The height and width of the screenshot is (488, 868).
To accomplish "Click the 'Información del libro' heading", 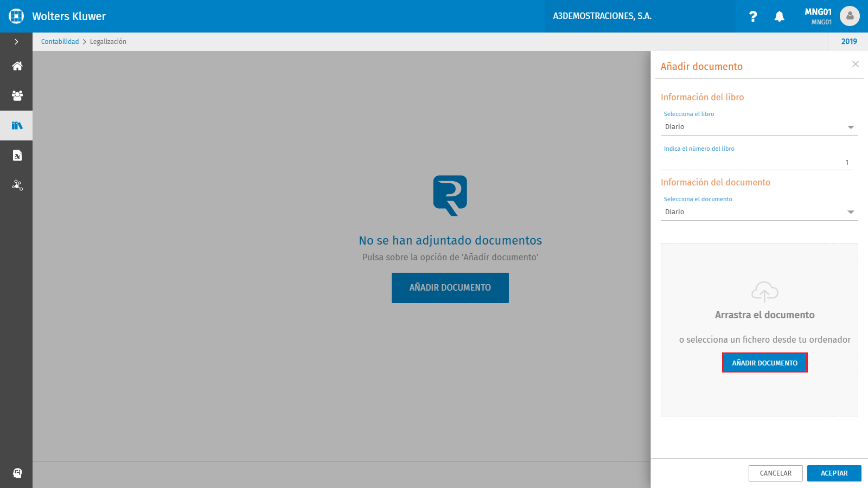I will click(702, 97).
